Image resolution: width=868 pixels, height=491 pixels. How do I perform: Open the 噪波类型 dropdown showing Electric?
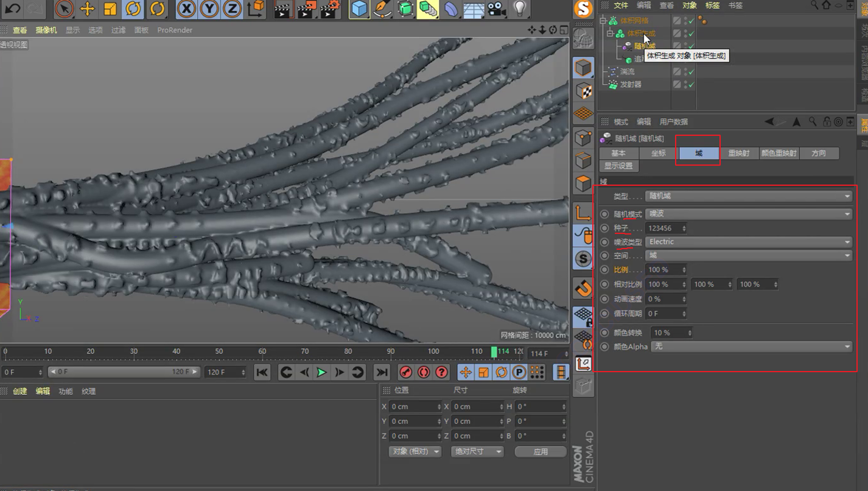coord(748,242)
